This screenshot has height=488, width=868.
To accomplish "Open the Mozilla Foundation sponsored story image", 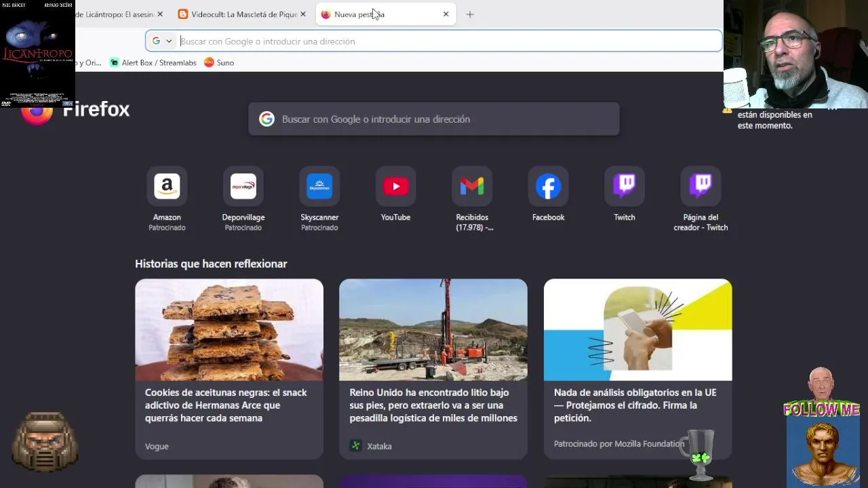I will (638, 330).
